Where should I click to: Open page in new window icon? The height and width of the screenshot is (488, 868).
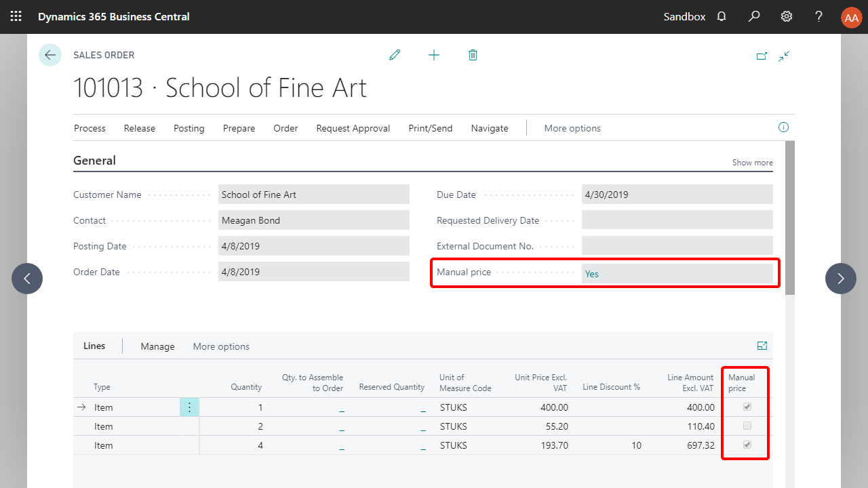tap(762, 56)
